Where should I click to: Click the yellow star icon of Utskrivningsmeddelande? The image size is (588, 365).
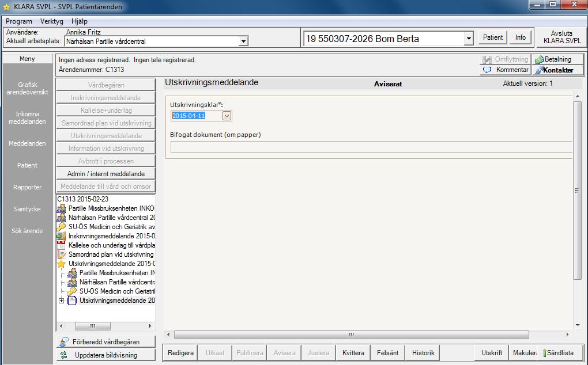61,264
